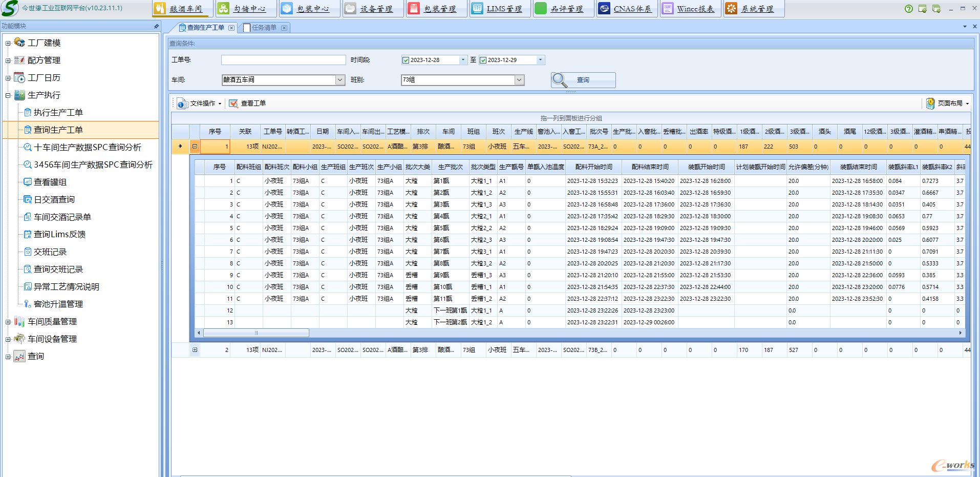Image resolution: width=980 pixels, height=477 pixels.
Task: Sort by the 出酒率 column header
Action: tap(699, 132)
